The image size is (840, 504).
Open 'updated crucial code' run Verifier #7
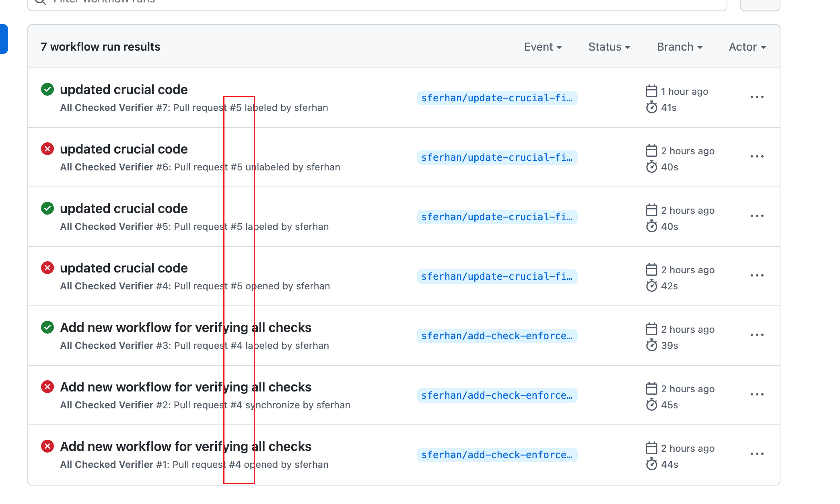click(124, 90)
